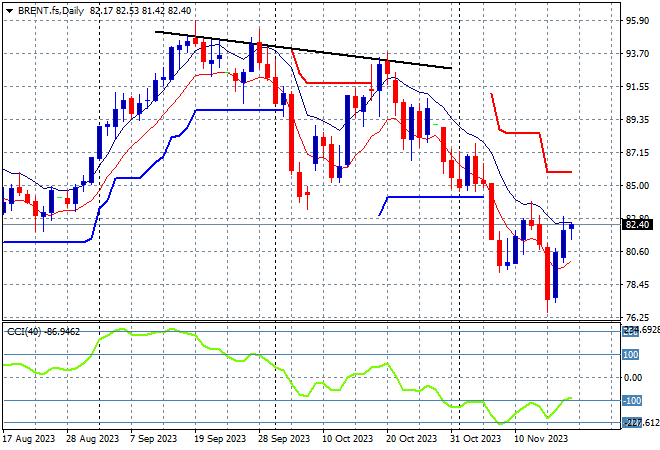Click the 87.15 price axis label
The image size is (660, 450).
637,152
